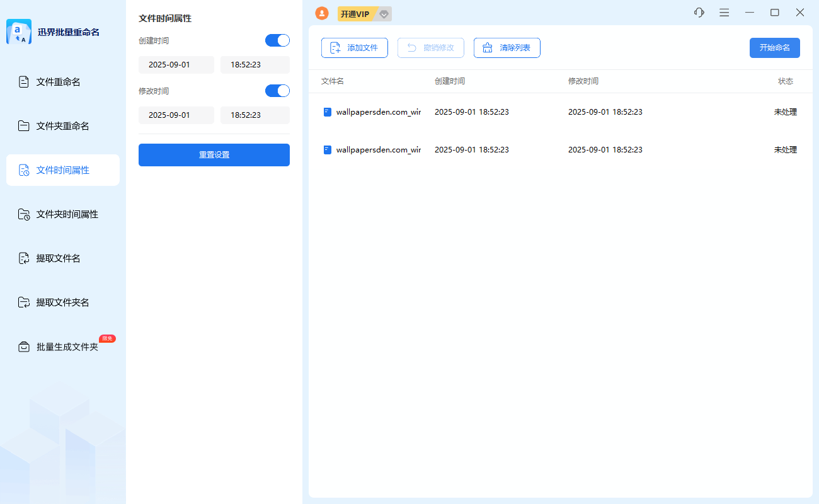Disable the 创建时间 toggle switch
819x504 pixels.
pos(277,40)
